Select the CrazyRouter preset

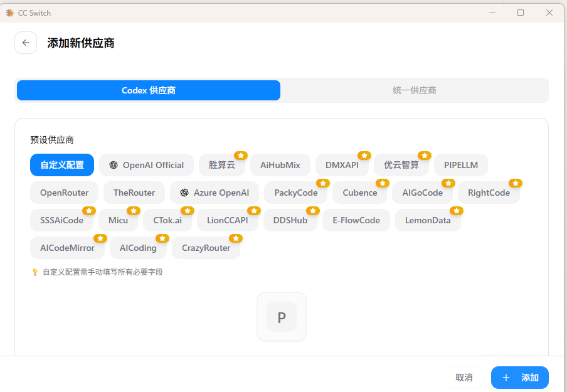point(206,248)
